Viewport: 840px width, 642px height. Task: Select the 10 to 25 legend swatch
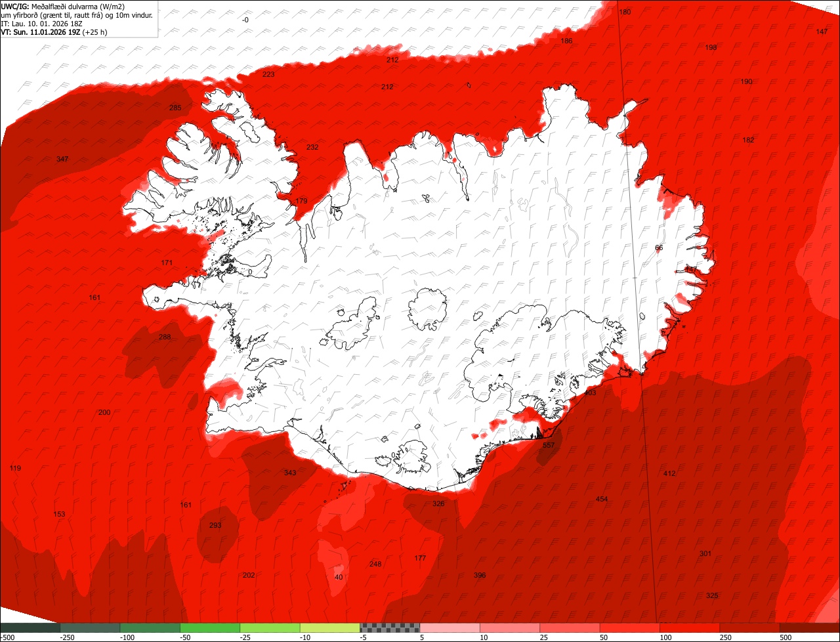510,628
